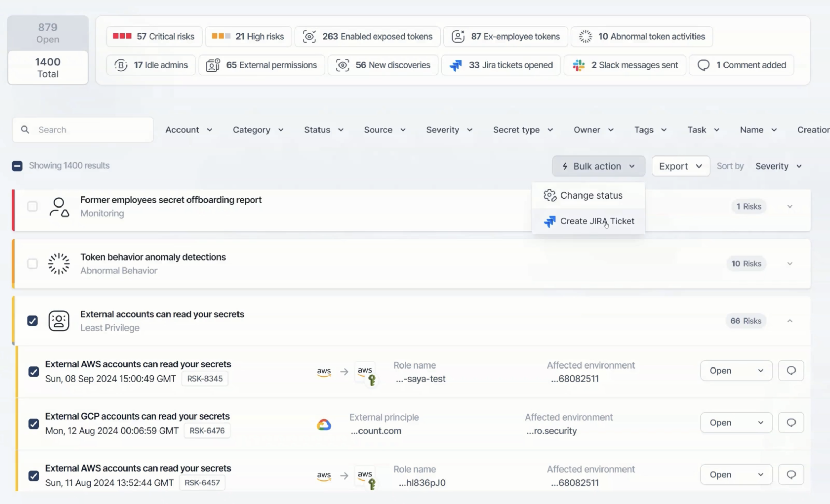830x504 pixels.
Task: Uncheck the RSK-8345 risk checkbox
Action: tap(33, 372)
